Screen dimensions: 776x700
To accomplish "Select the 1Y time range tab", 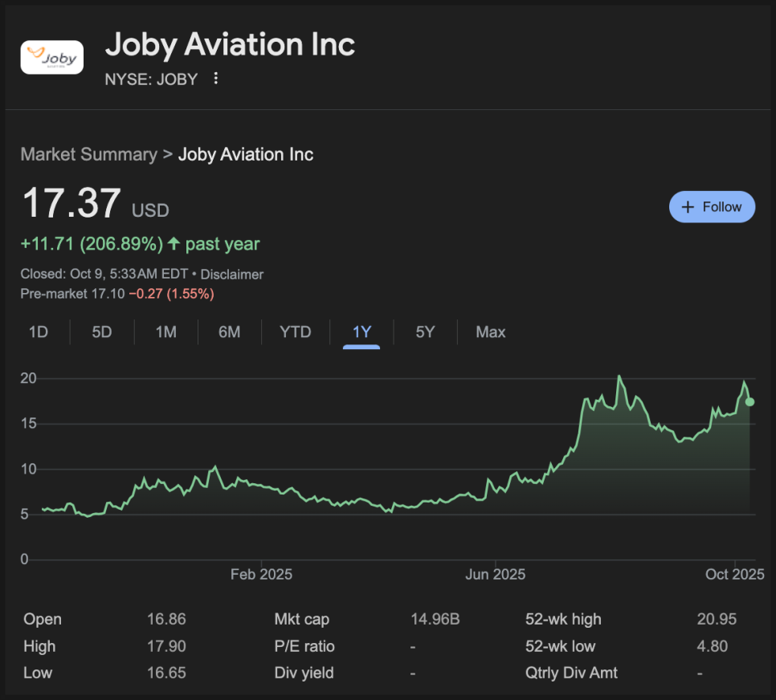I will pos(361,332).
